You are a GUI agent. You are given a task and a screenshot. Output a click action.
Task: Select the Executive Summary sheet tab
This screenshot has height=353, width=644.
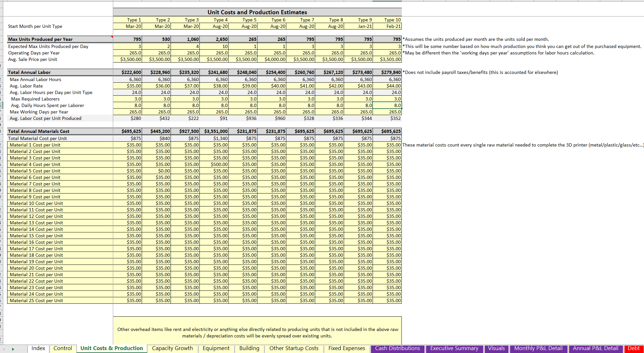pos(454,348)
